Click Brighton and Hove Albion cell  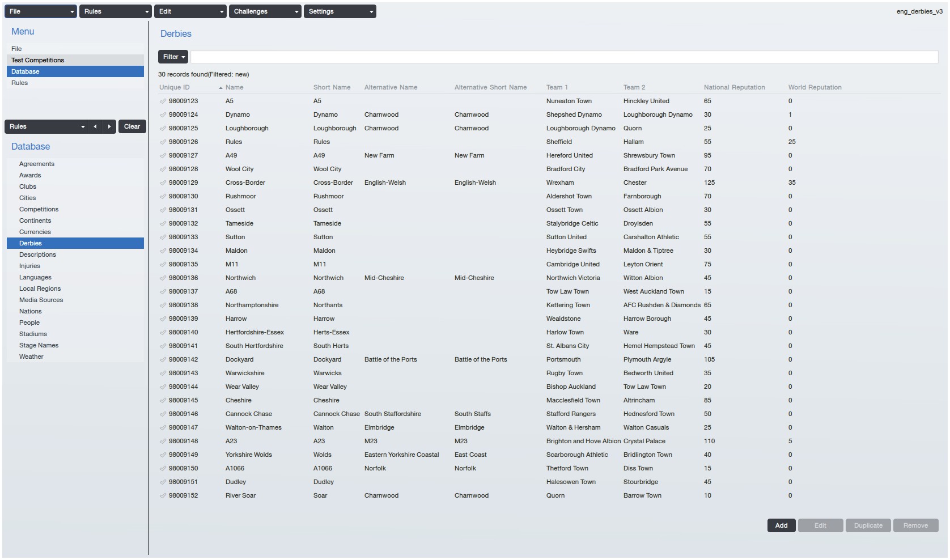point(583,441)
